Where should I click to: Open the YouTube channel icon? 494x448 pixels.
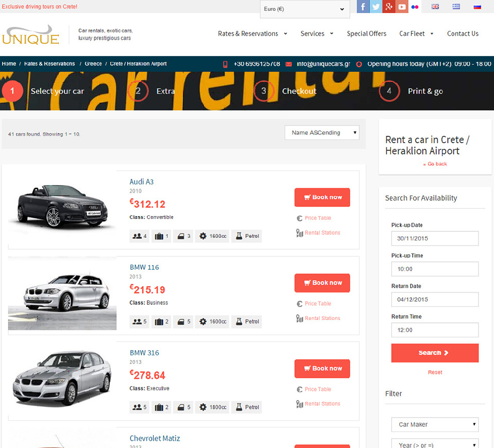pyautogui.click(x=402, y=7)
